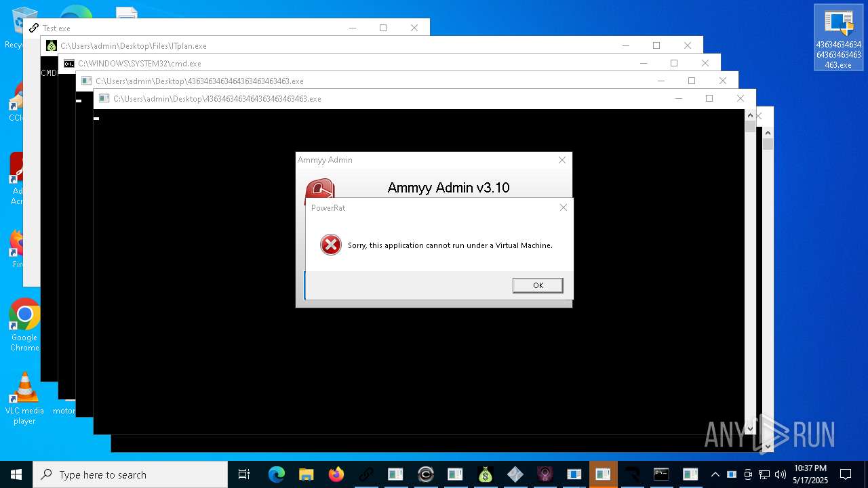Click the Ammyy Admin logo icon
This screenshot has width=868, height=488.
pyautogui.click(x=319, y=188)
